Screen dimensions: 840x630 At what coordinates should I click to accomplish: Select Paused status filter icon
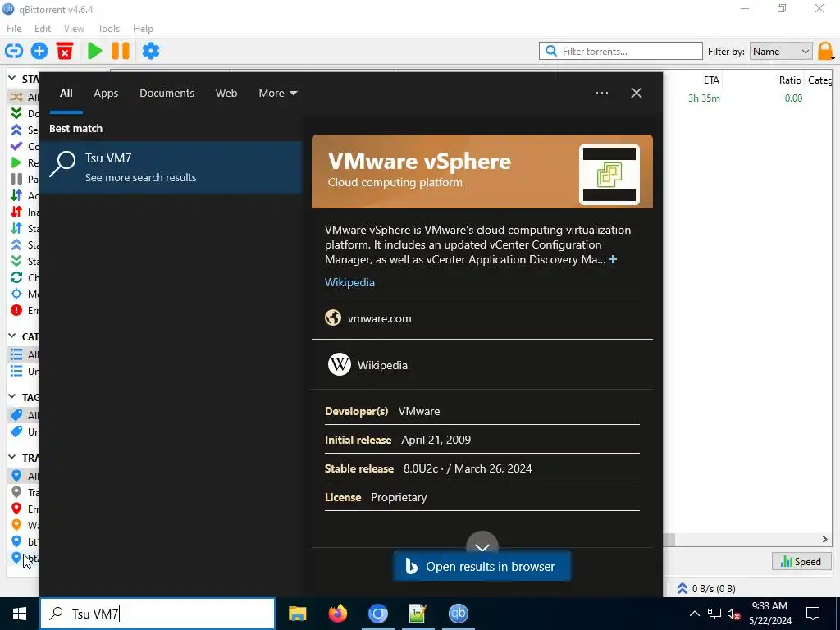(x=16, y=179)
